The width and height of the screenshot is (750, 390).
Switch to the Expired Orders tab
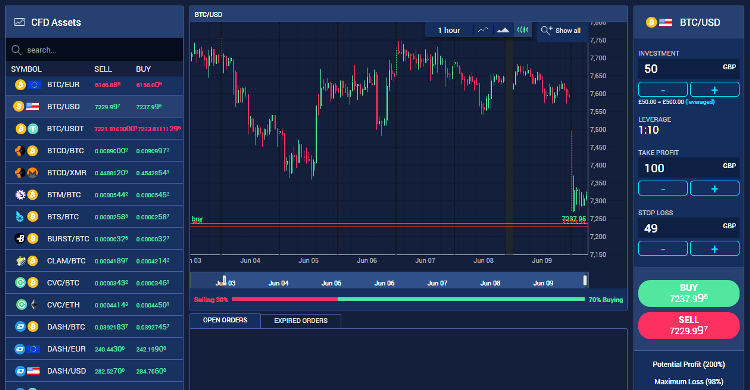[x=301, y=321]
